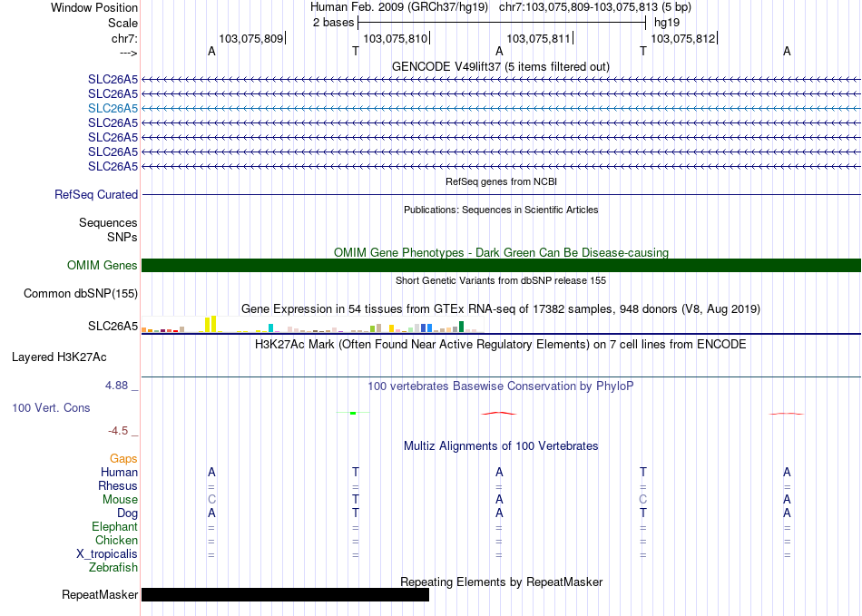Image resolution: width=862 pixels, height=616 pixels.
Task: Click the Common dbSNP(155) label
Action: (x=81, y=293)
